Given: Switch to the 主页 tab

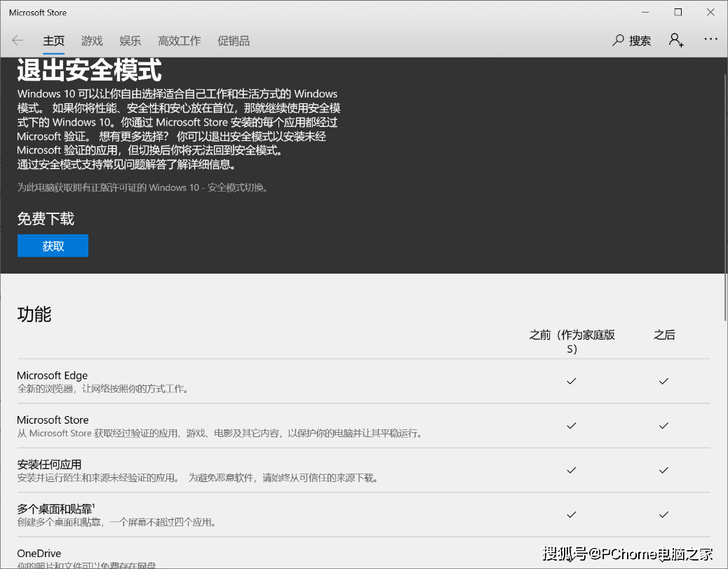Looking at the screenshot, I should [54, 41].
